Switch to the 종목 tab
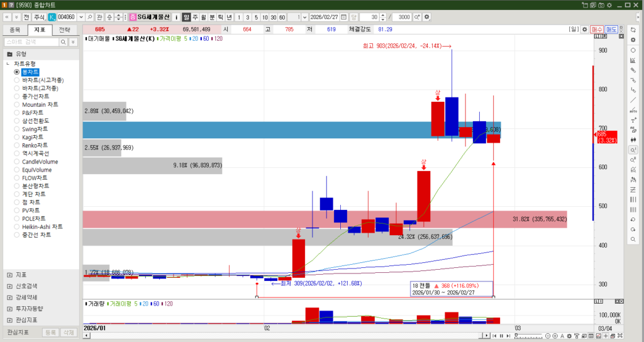The height and width of the screenshot is (342, 644). point(14,30)
